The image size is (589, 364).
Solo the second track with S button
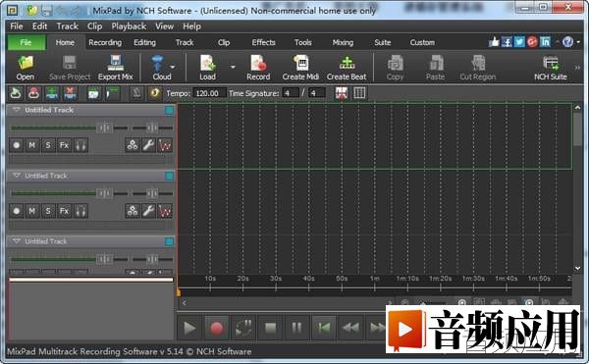(x=48, y=211)
